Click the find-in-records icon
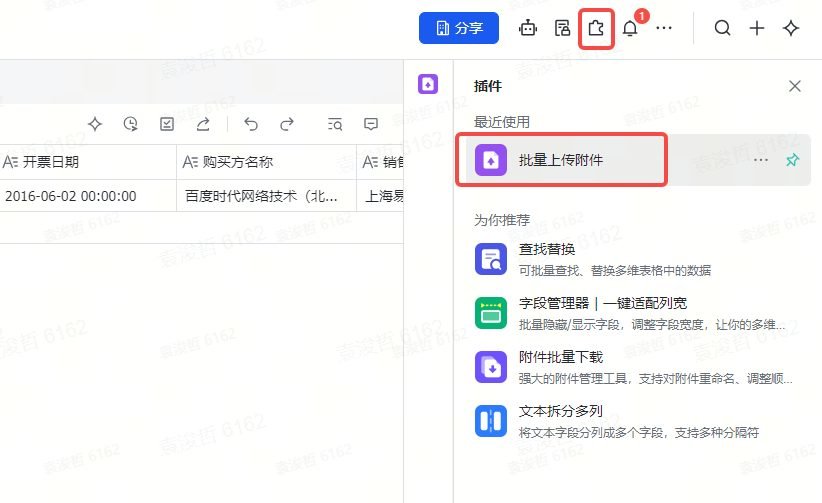 point(335,124)
